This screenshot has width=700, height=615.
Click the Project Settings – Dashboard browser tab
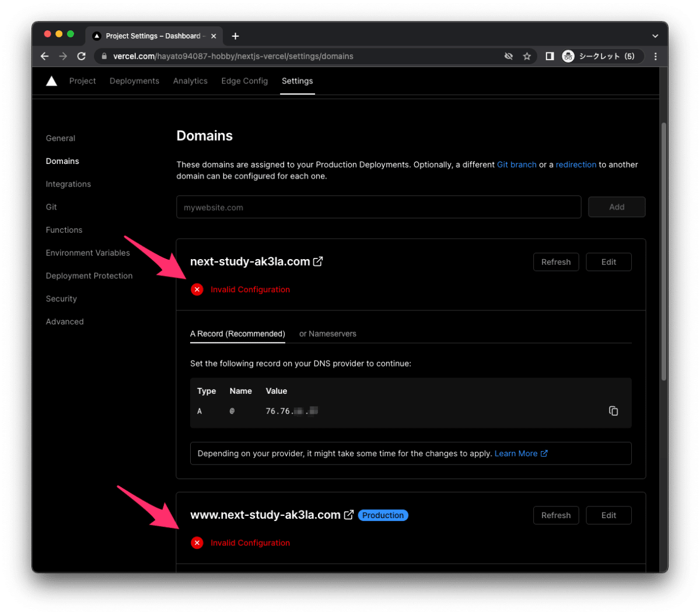(154, 36)
